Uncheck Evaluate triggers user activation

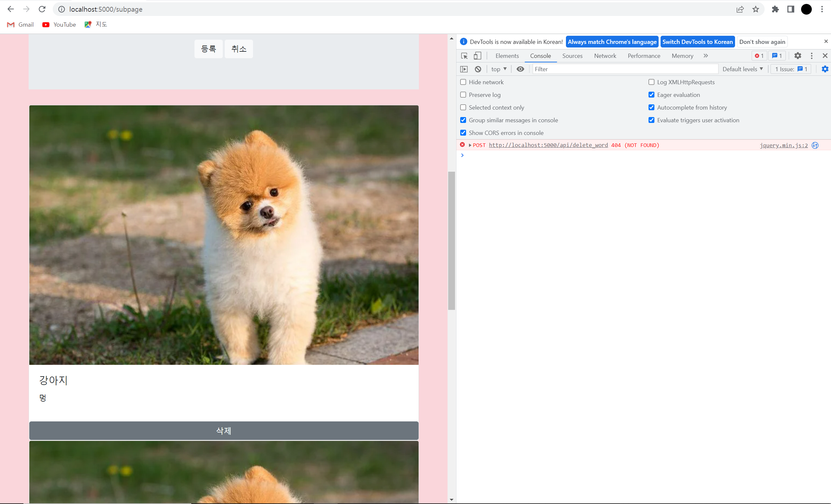click(651, 120)
